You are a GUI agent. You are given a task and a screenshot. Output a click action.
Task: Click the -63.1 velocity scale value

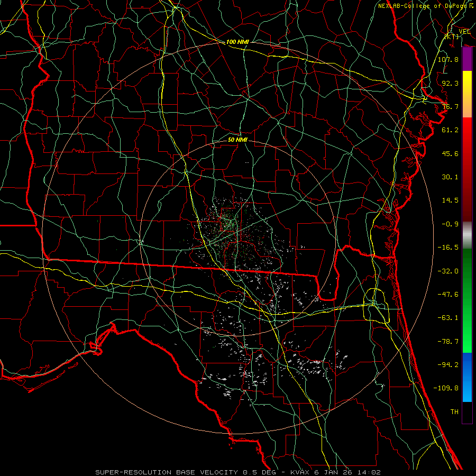point(448,318)
